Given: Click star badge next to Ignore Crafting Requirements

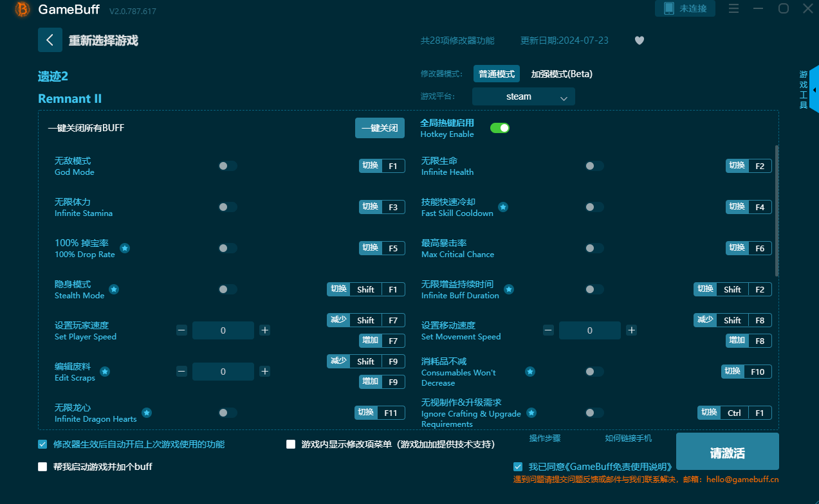Looking at the screenshot, I should (531, 413).
